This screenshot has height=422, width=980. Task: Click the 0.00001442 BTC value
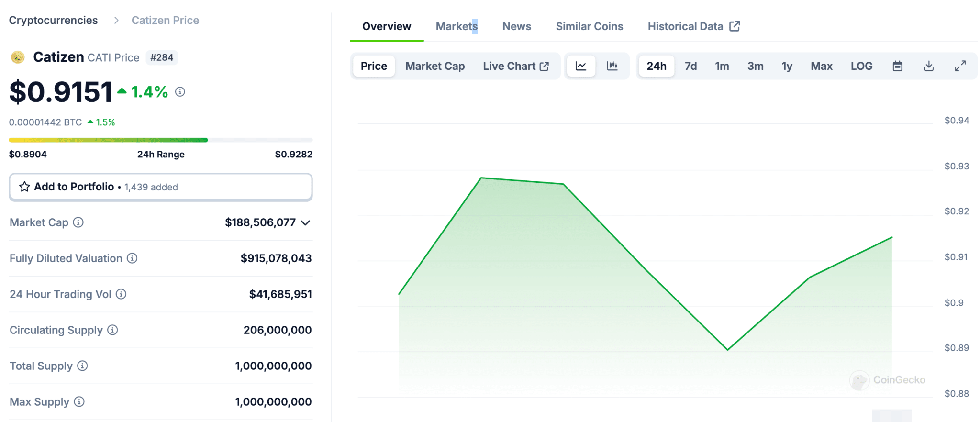coord(45,122)
